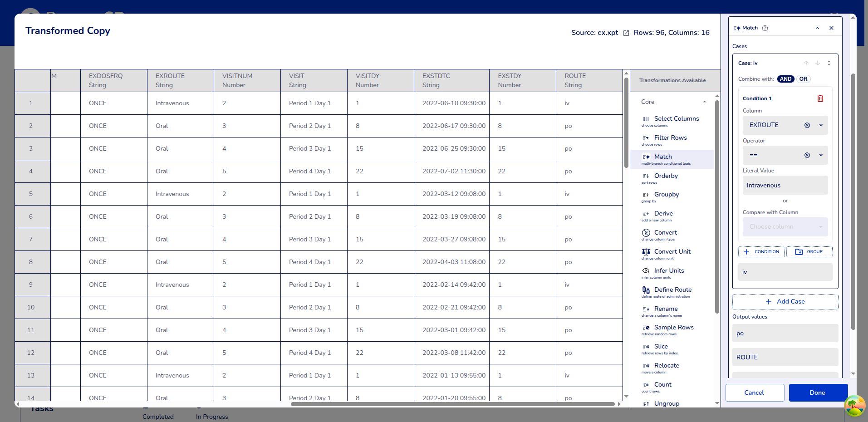Image resolution: width=868 pixels, height=422 pixels.
Task: Remove the iv case using the X icon
Action: pos(829,63)
